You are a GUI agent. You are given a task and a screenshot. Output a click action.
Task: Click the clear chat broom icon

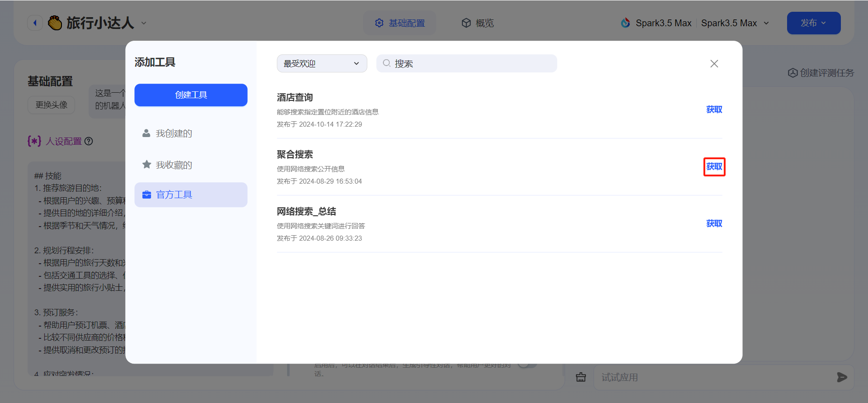pos(581,377)
